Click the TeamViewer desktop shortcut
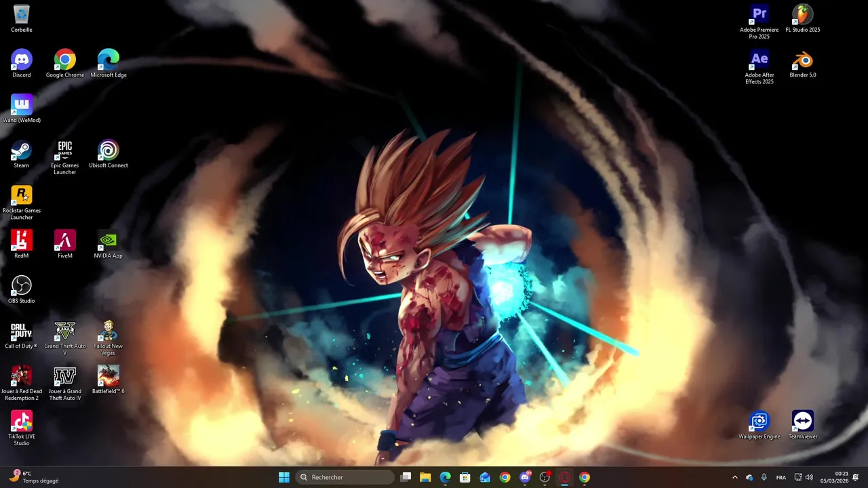868x488 pixels. tap(803, 425)
